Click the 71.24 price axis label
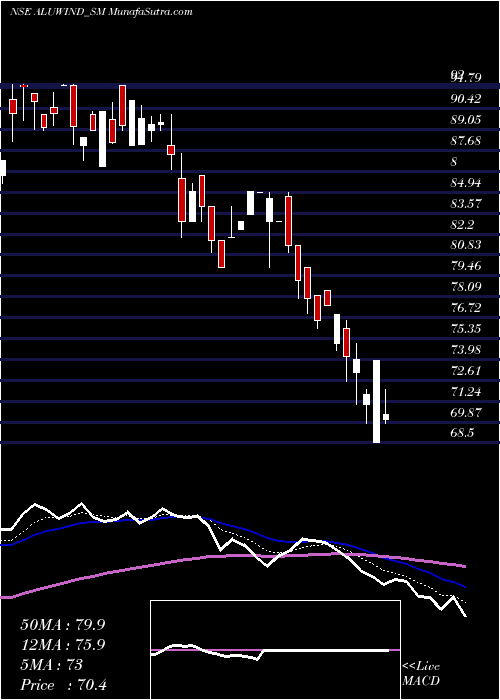This screenshot has width=500, height=700. (466, 392)
